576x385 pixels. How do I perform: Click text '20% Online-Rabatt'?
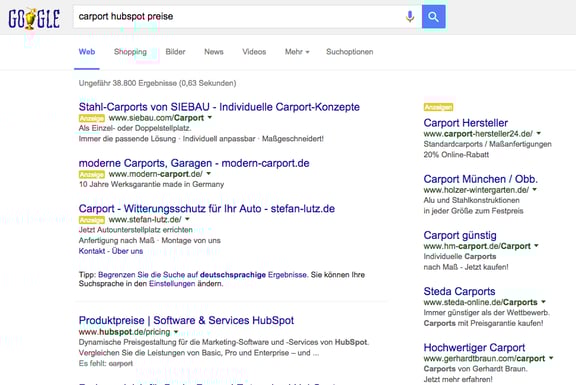tap(456, 155)
